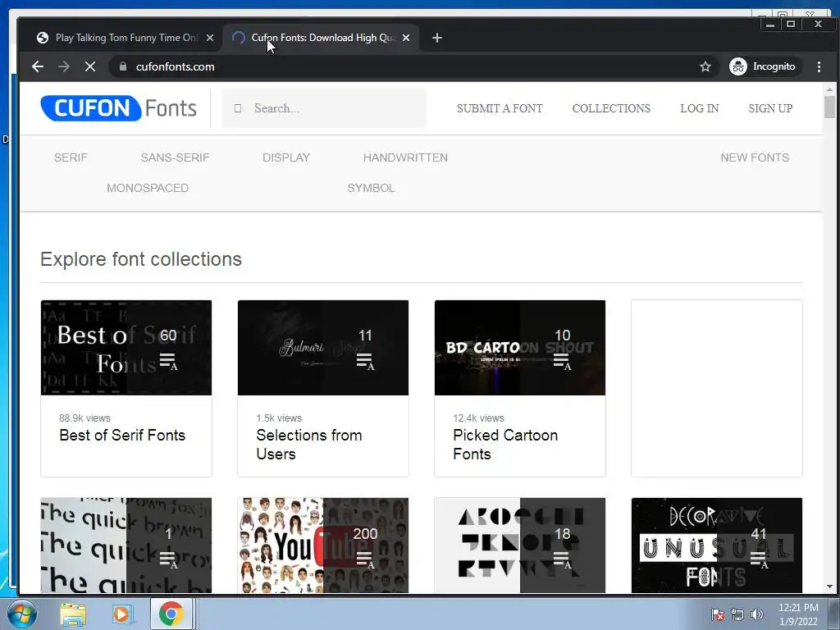Select the DISPLAY category
This screenshot has width=840, height=630.
point(286,157)
